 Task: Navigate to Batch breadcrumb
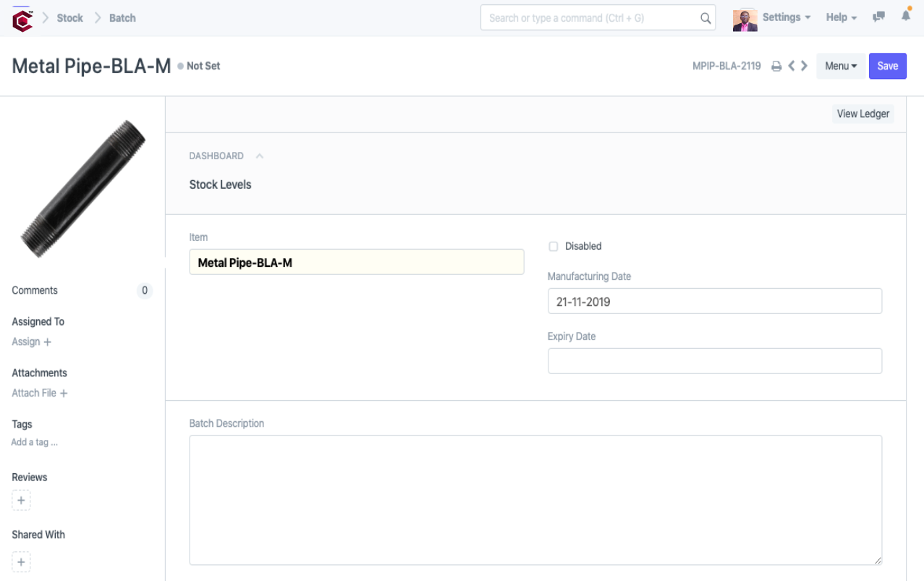(x=122, y=18)
